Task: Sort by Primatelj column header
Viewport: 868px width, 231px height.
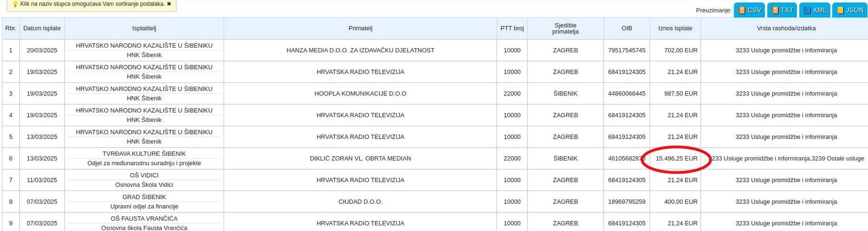Action: click(x=360, y=29)
